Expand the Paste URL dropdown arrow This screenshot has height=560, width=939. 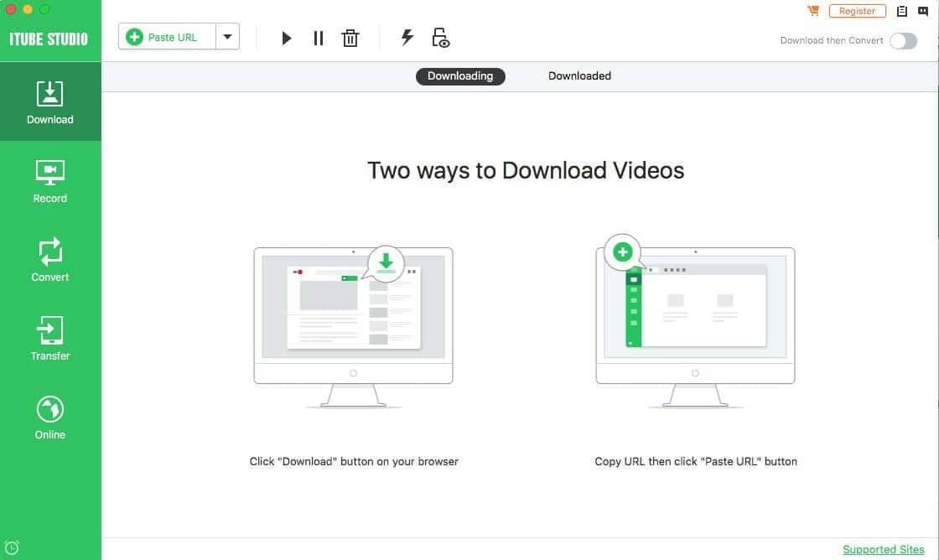coord(227,37)
